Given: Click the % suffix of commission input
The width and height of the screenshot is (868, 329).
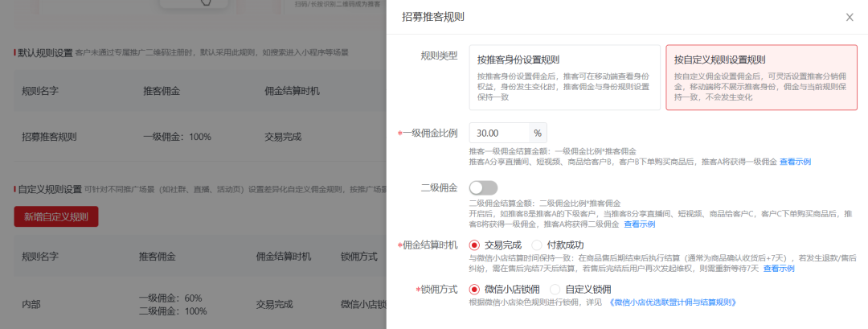Looking at the screenshot, I should pyautogui.click(x=537, y=133).
